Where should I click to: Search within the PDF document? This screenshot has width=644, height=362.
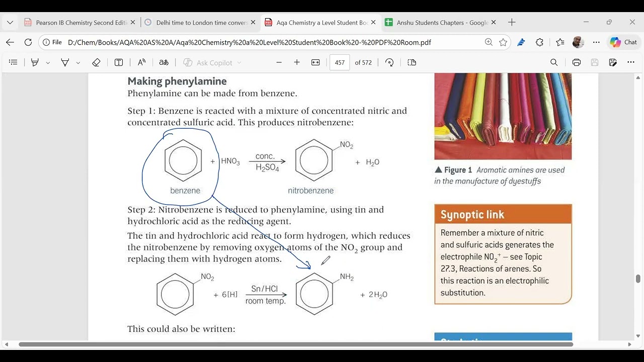pyautogui.click(x=554, y=62)
